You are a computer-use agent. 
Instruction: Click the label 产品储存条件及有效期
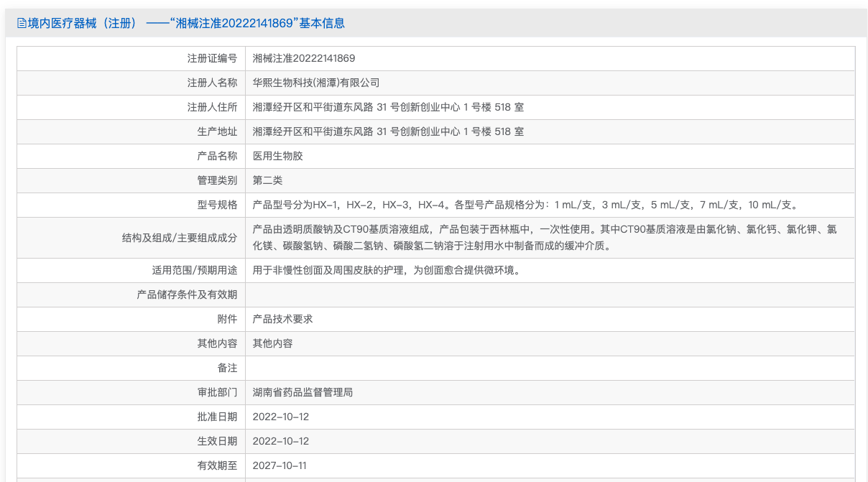tap(187, 295)
